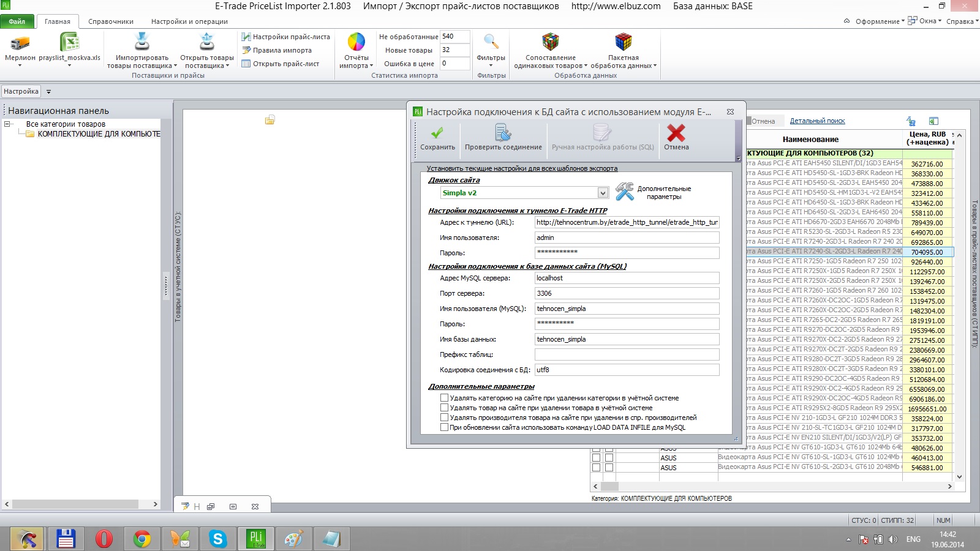Viewport: 980px width, 551px height.
Task: Open the Файл menu
Action: (17, 21)
